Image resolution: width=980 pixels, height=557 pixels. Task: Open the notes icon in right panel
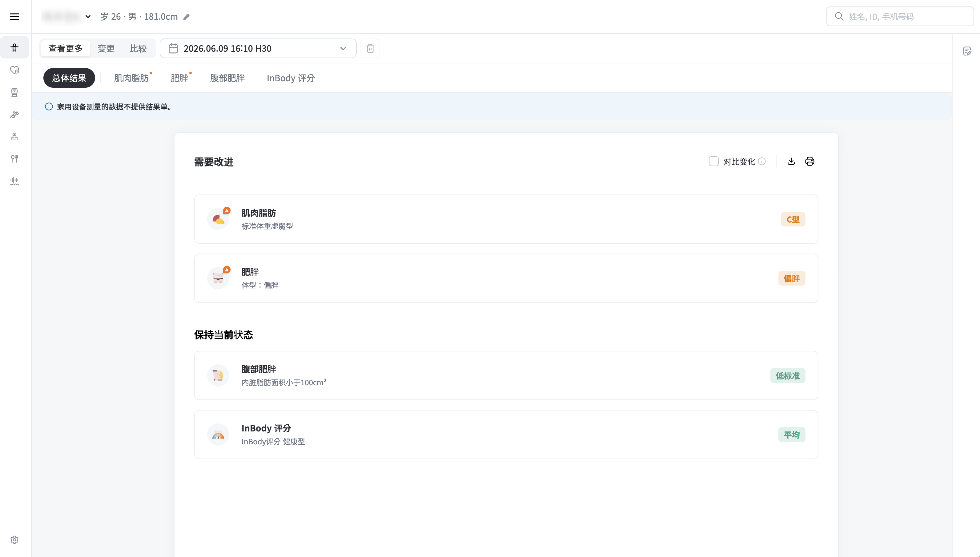967,51
